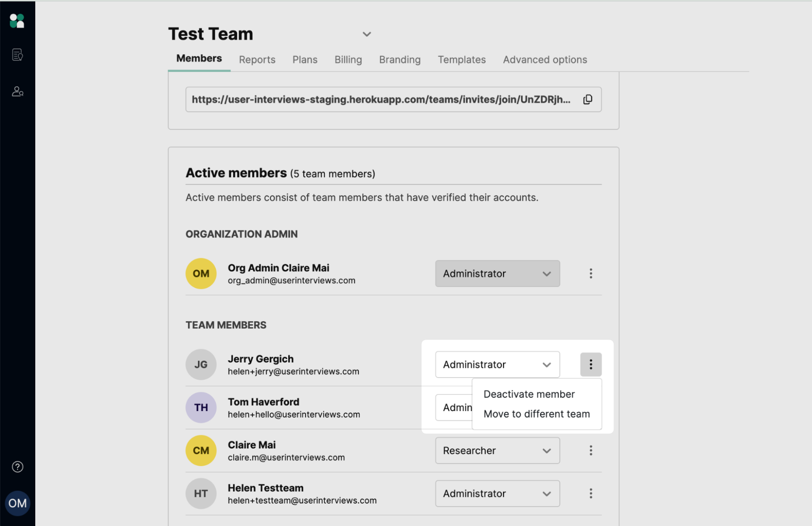
Task: Click the TH avatar of Tom Haverford
Action: (x=201, y=407)
